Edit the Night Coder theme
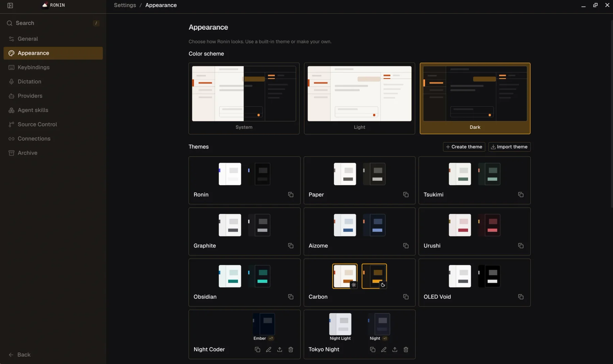The height and width of the screenshot is (364, 613). point(268,349)
